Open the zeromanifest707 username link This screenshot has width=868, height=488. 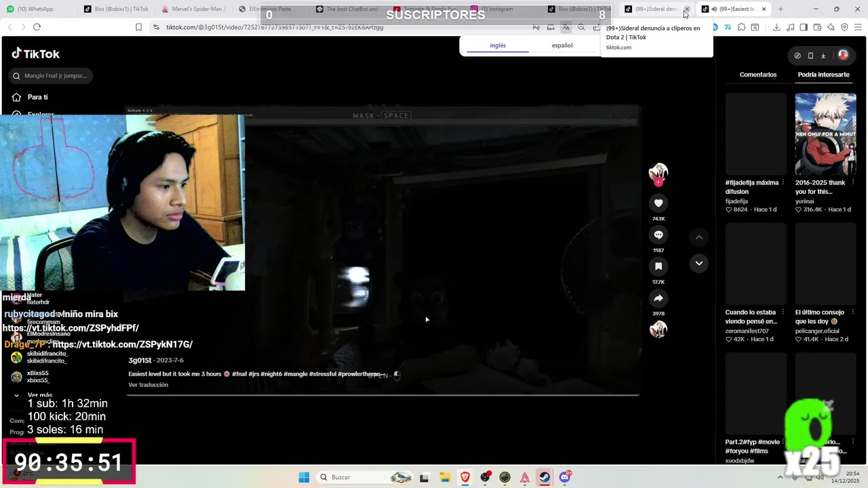[747, 331]
